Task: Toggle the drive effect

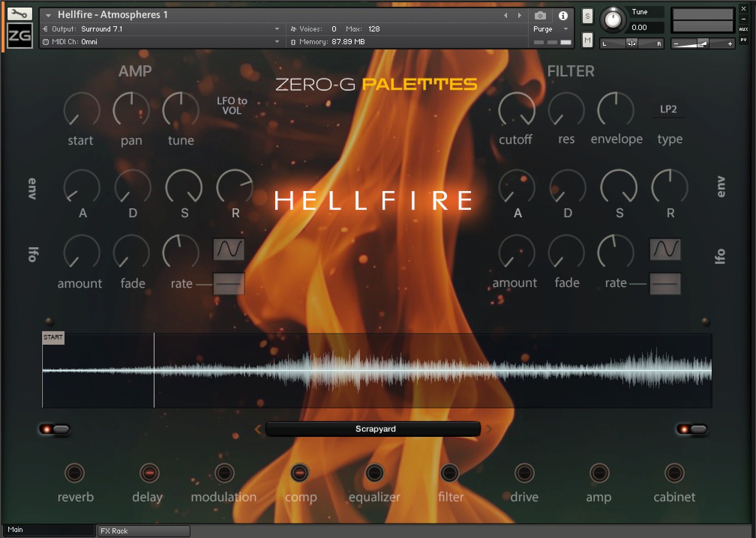Action: pos(524,473)
